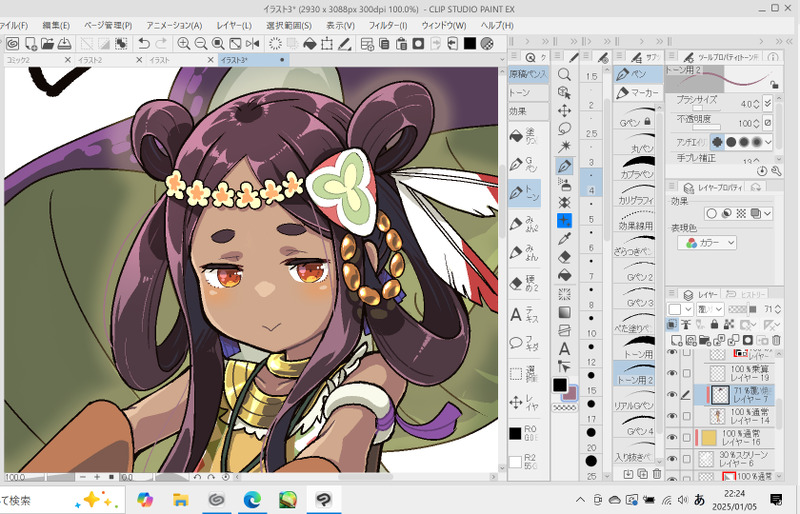Toggle Lock layer icon in Layer palette
800x514 pixels.
714,324
